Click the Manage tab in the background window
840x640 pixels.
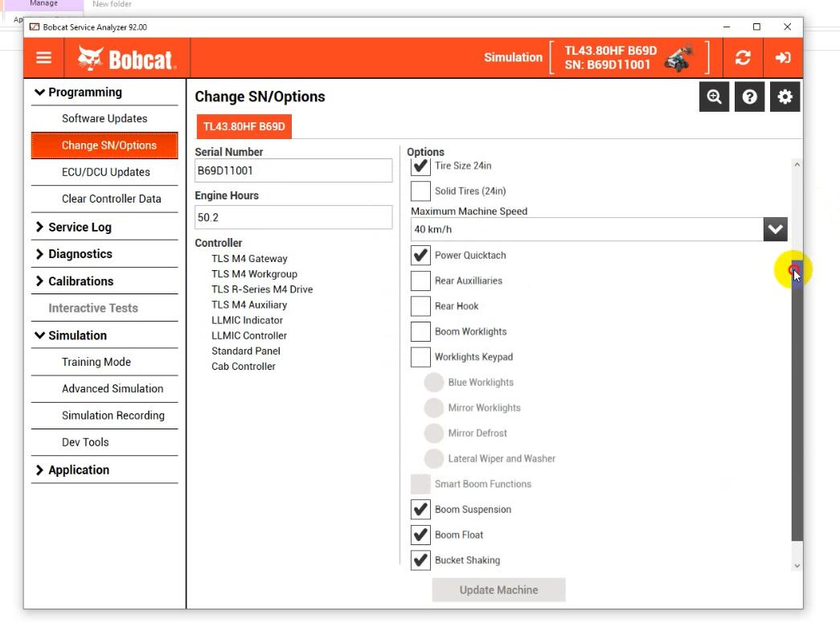(x=44, y=4)
